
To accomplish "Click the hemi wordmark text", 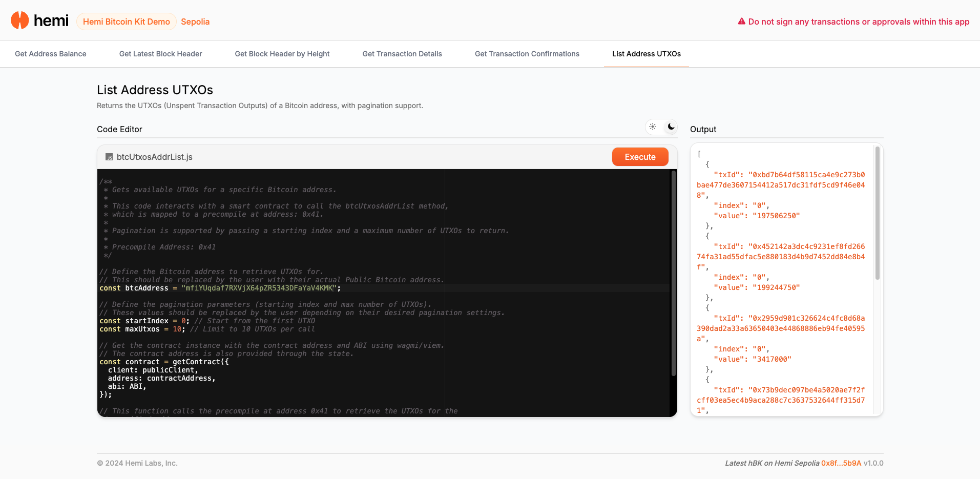I will 51,20.
